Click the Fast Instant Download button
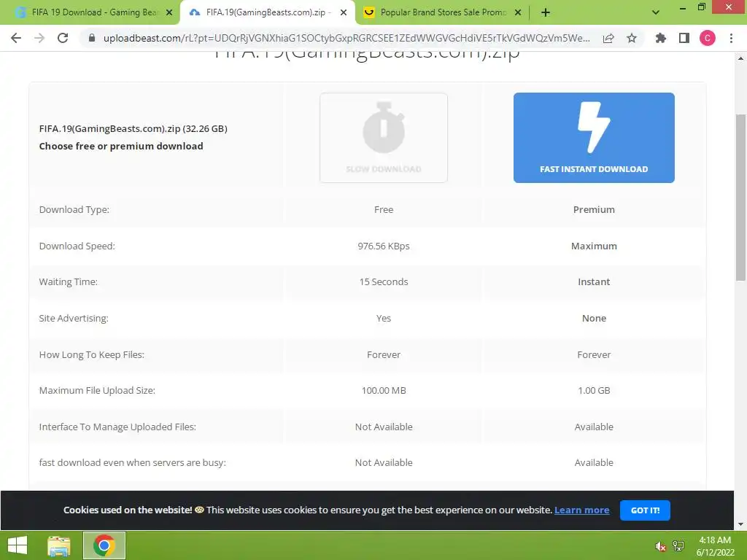This screenshot has width=747, height=560. coord(594,138)
